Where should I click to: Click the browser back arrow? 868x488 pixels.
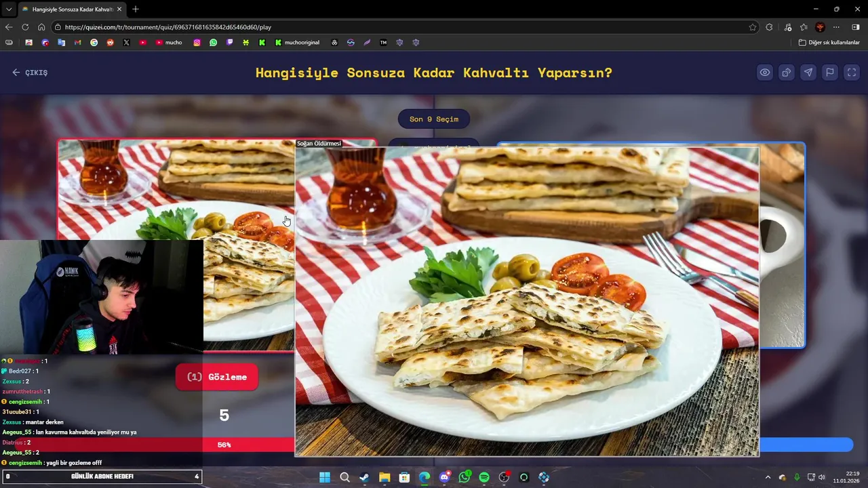9,27
